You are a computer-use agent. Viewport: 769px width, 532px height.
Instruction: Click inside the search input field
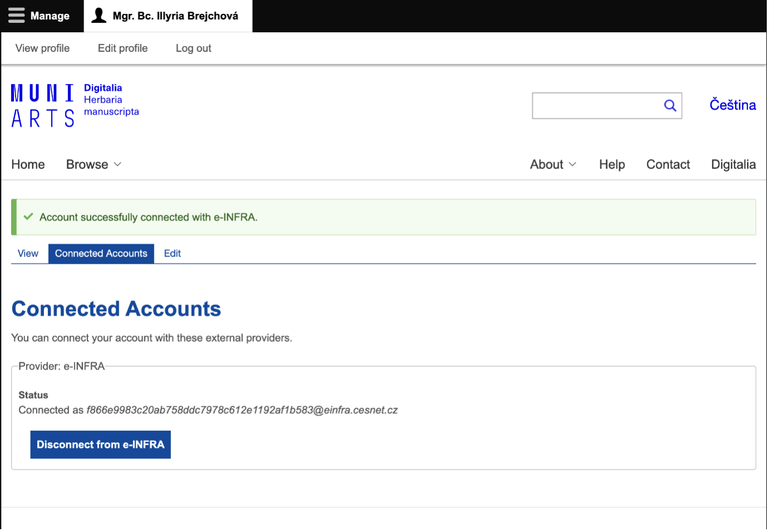pyautogui.click(x=595, y=106)
